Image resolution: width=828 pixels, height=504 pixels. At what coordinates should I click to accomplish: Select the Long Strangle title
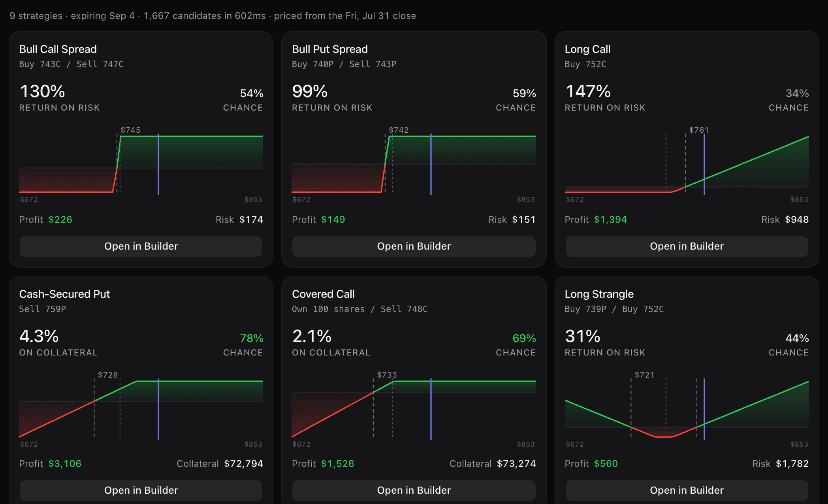[599, 294]
